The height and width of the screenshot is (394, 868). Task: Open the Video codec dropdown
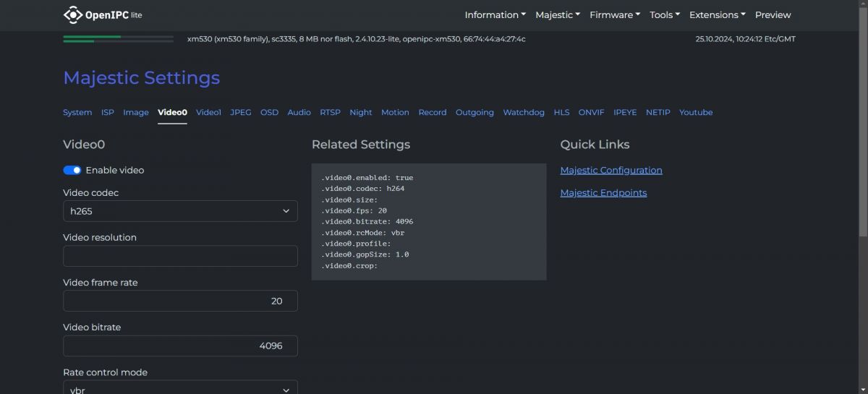click(180, 211)
